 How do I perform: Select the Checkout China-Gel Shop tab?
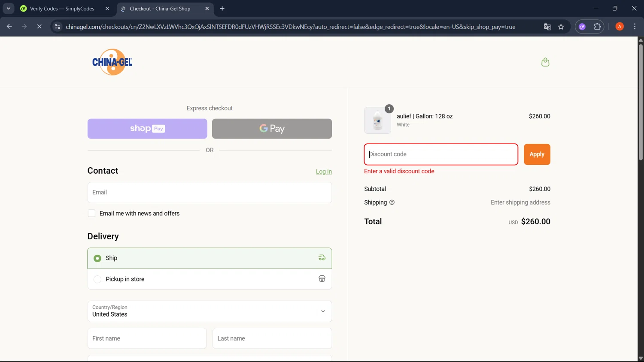160,9
